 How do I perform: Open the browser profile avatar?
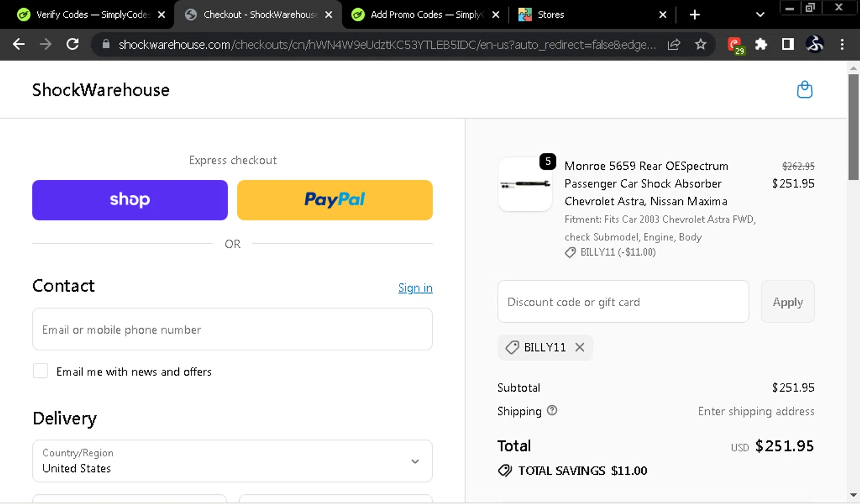[x=815, y=44]
